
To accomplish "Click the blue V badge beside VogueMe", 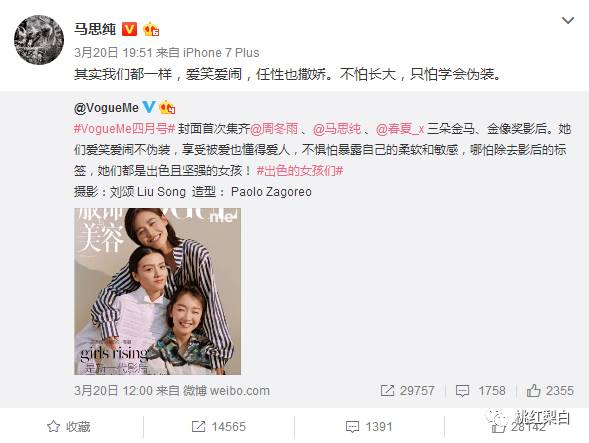I will (149, 107).
